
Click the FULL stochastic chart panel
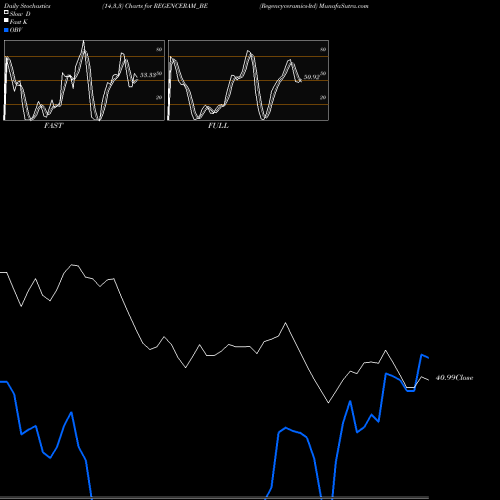(x=248, y=80)
